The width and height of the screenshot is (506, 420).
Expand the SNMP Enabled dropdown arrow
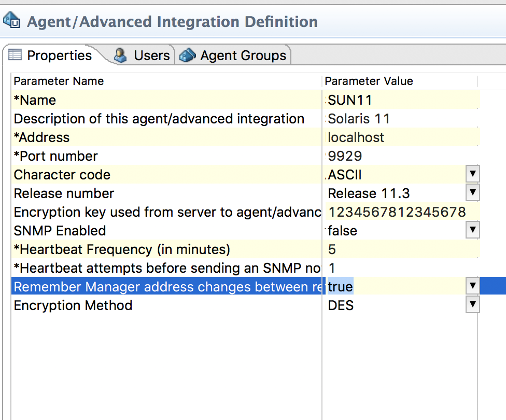coord(472,230)
